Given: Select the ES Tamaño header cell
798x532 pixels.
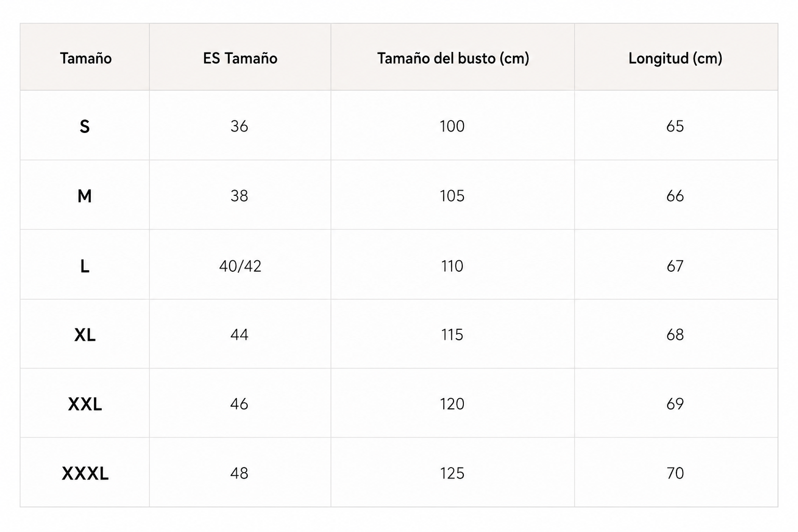Looking at the screenshot, I should click(240, 58).
